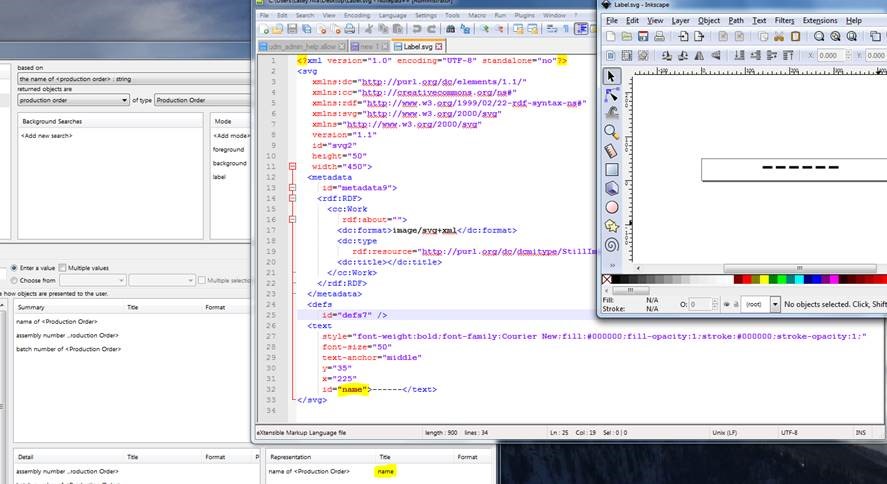
Task: Enable the 'Multiple values' checkbox
Action: 62,268
